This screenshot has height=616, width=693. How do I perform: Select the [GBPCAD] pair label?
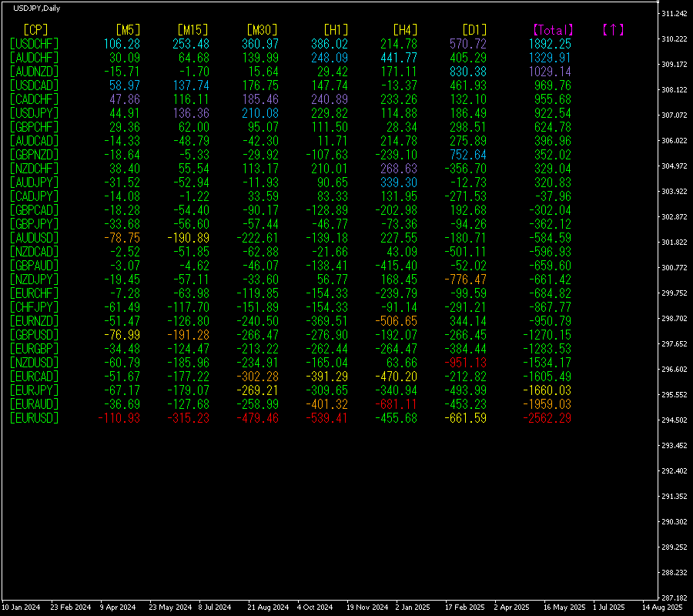click(x=34, y=210)
